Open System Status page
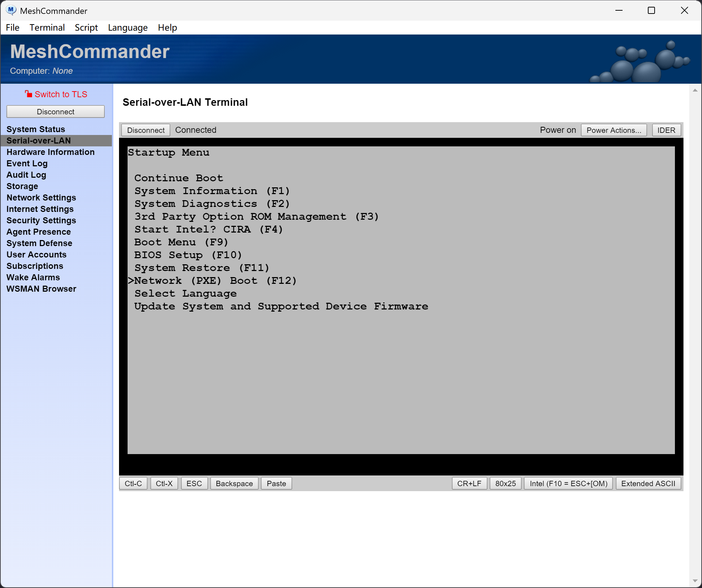Image resolution: width=702 pixels, height=588 pixels. [36, 129]
